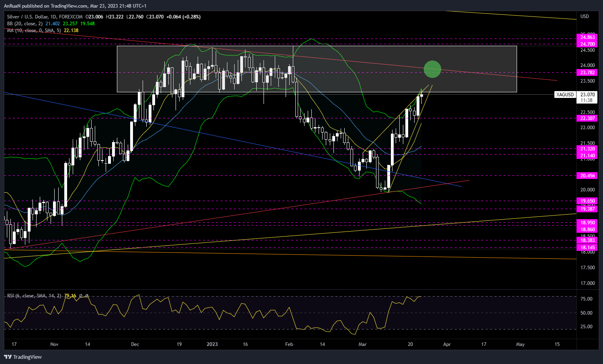Click the 24.000 price axis tick

point(588,65)
